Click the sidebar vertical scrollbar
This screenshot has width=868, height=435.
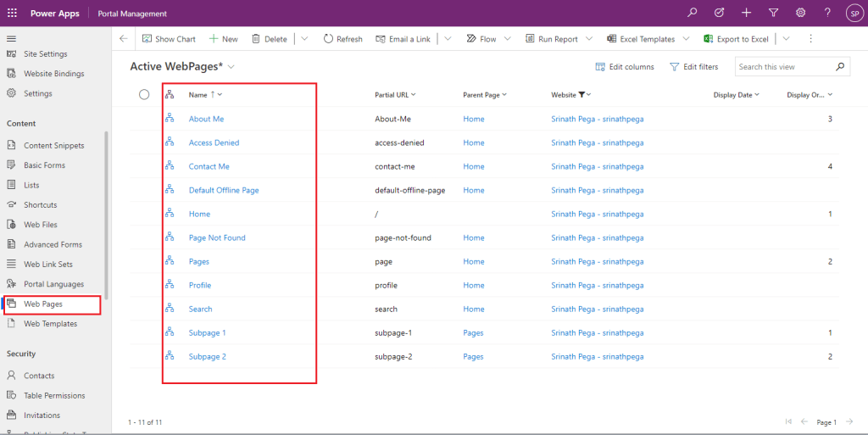106,212
